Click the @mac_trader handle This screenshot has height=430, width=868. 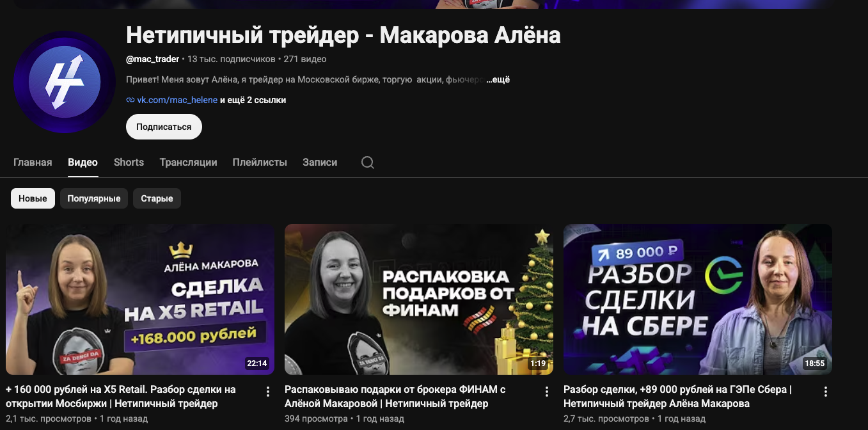pos(153,59)
